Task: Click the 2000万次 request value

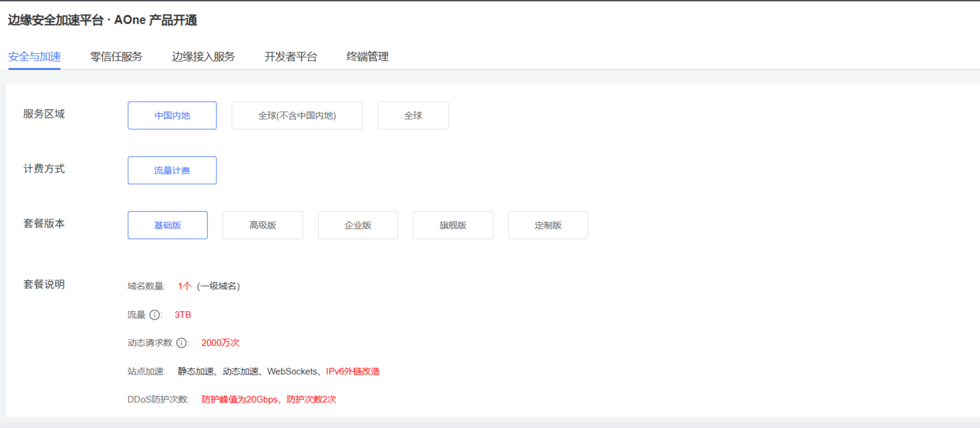Action: pyautogui.click(x=220, y=343)
